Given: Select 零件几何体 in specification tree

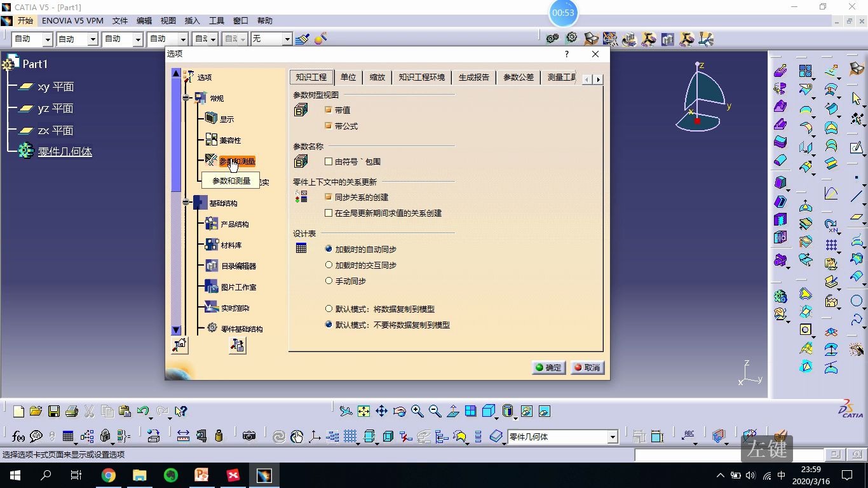Looking at the screenshot, I should (x=65, y=152).
